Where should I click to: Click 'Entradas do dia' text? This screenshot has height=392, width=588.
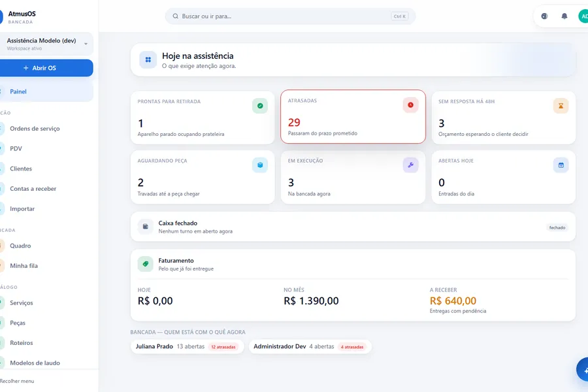pyautogui.click(x=457, y=194)
